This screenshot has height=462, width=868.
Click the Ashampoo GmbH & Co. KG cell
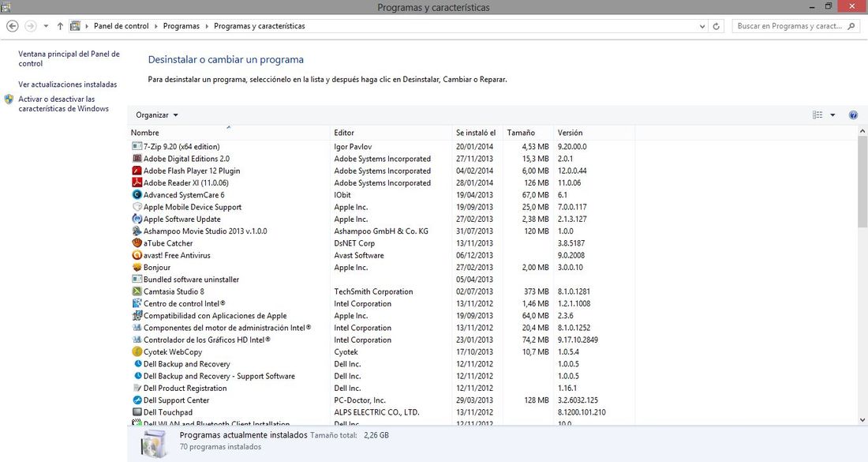tap(381, 231)
